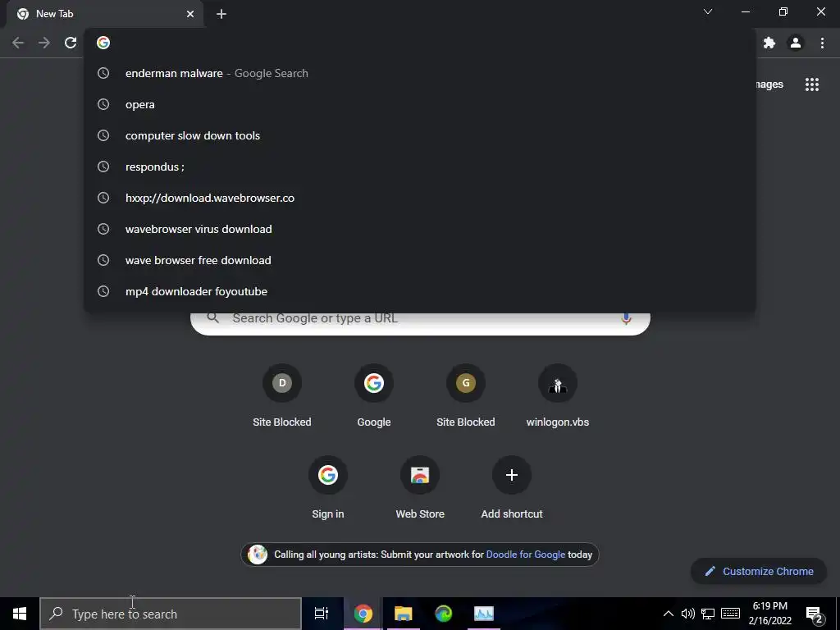Choose 'computer slow down tools' suggestion
Image resolution: width=840 pixels, height=630 pixels.
pos(420,135)
